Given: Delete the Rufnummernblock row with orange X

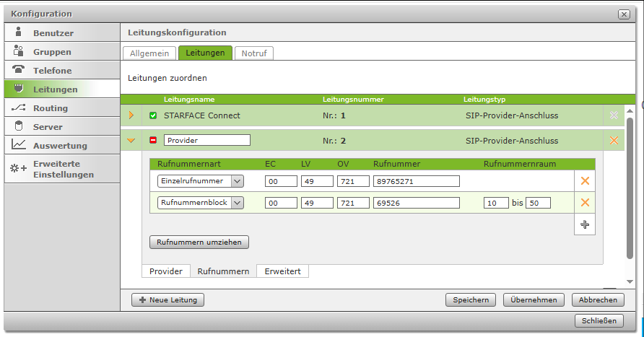Looking at the screenshot, I should pos(585,203).
